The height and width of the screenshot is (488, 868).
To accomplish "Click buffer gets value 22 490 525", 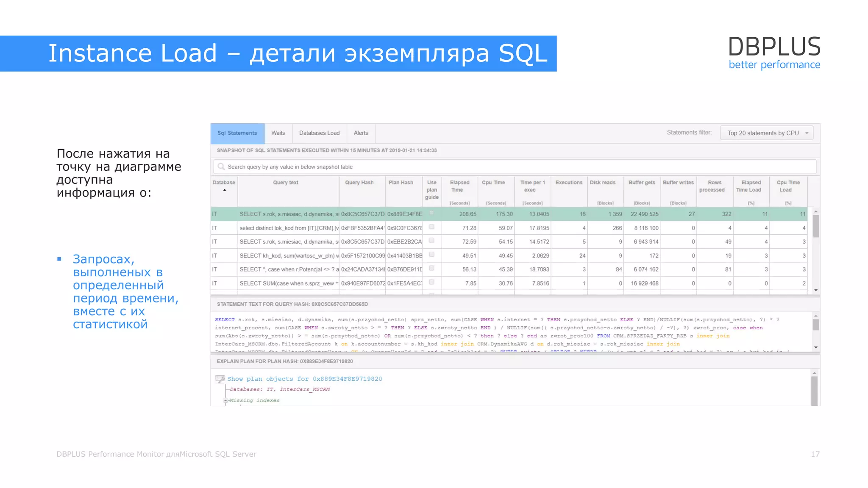I will pos(644,214).
